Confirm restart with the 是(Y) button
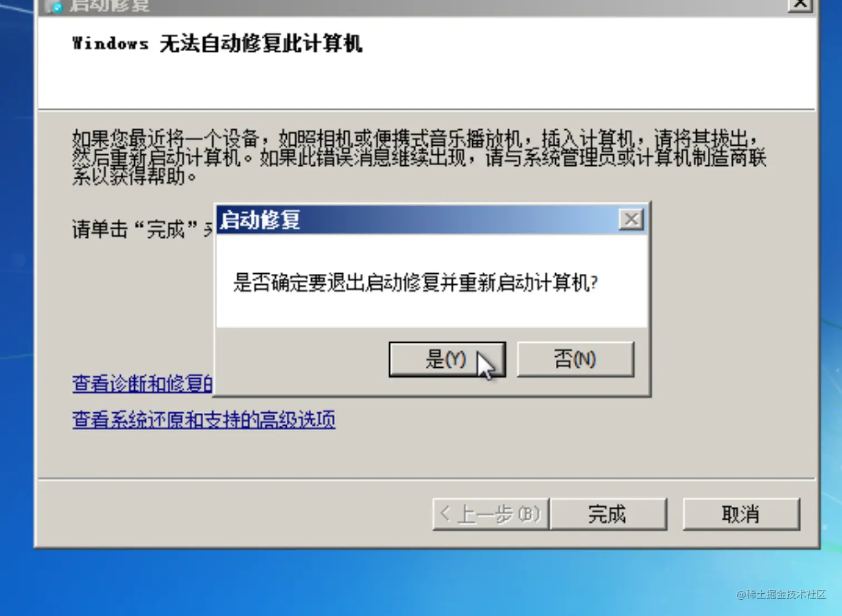842x616 pixels. [447, 359]
